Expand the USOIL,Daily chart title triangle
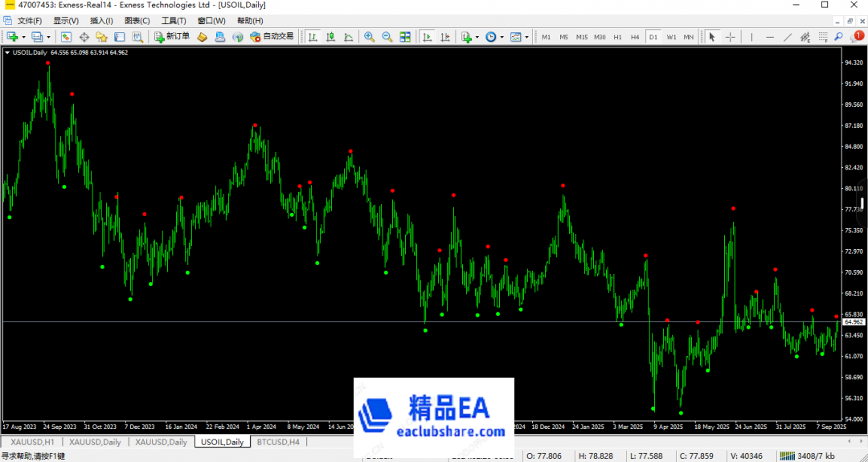 tap(7, 52)
